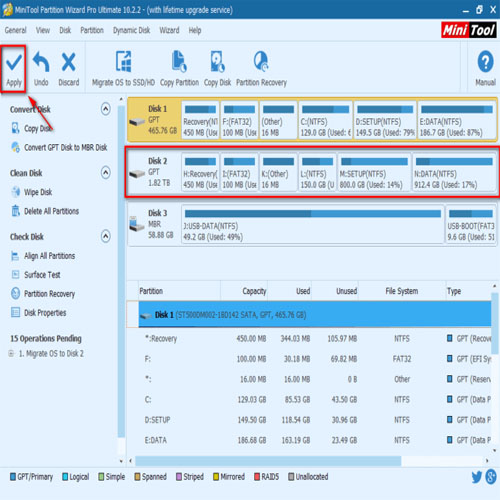
Task: Select Delete All Partitions action
Action: coord(45,211)
